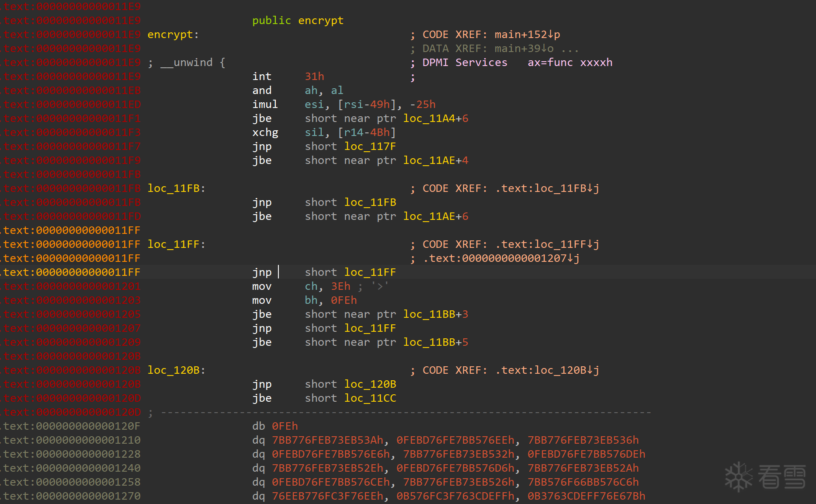The width and height of the screenshot is (816, 504).
Task: Click the address ".text:0000000000001210"
Action: coord(70,440)
